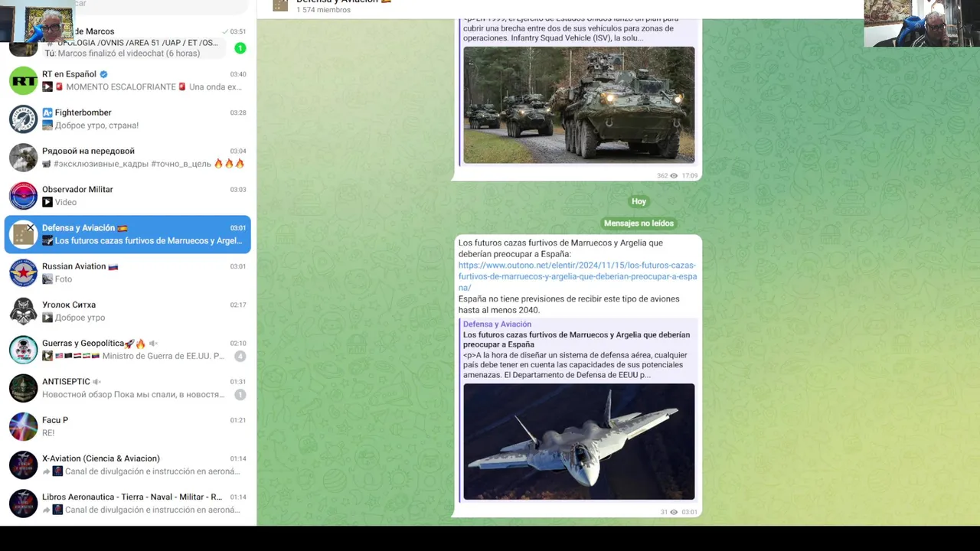The image size is (980, 551).
Task: Open the outono.net article link
Action: (x=577, y=276)
